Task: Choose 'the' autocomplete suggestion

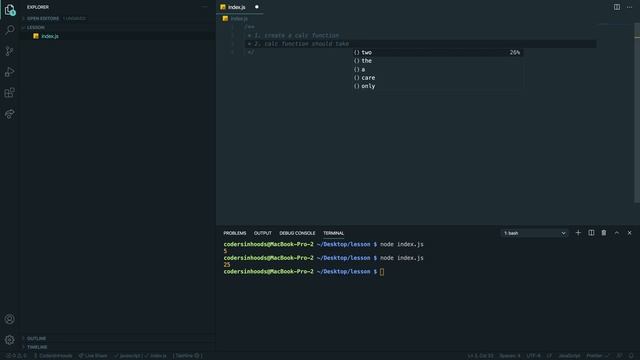Action: point(438,61)
